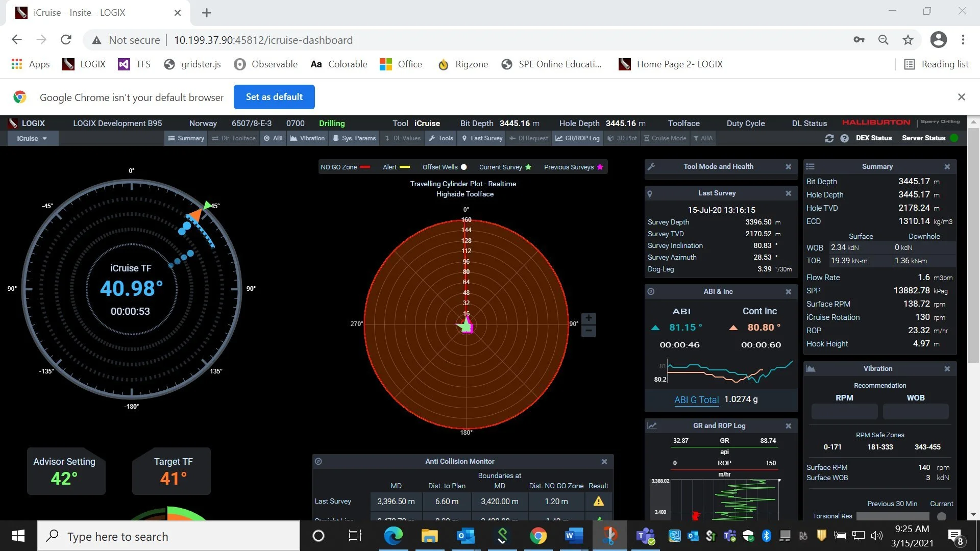
Task: Close the ABI & Inc panel
Action: 788,292
